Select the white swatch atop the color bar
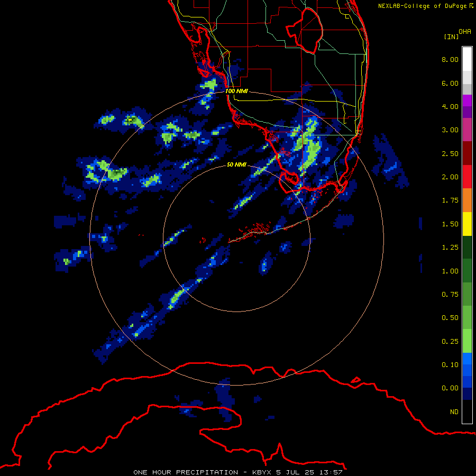Viewport: 476px width, 476px height. coord(467,59)
